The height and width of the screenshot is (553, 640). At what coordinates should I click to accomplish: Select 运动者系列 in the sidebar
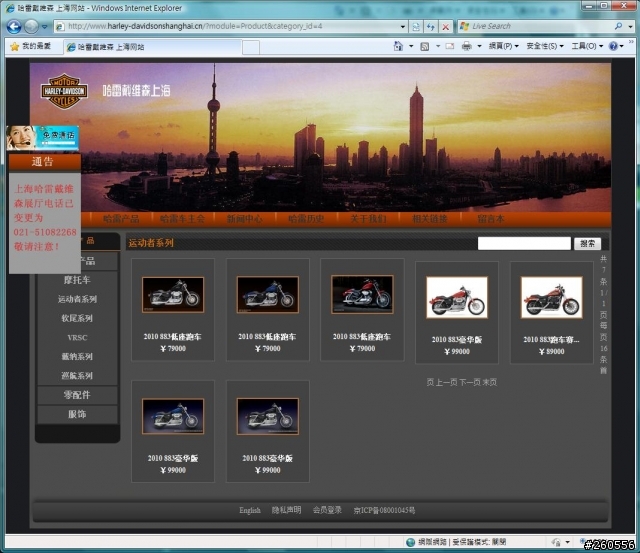click(77, 299)
